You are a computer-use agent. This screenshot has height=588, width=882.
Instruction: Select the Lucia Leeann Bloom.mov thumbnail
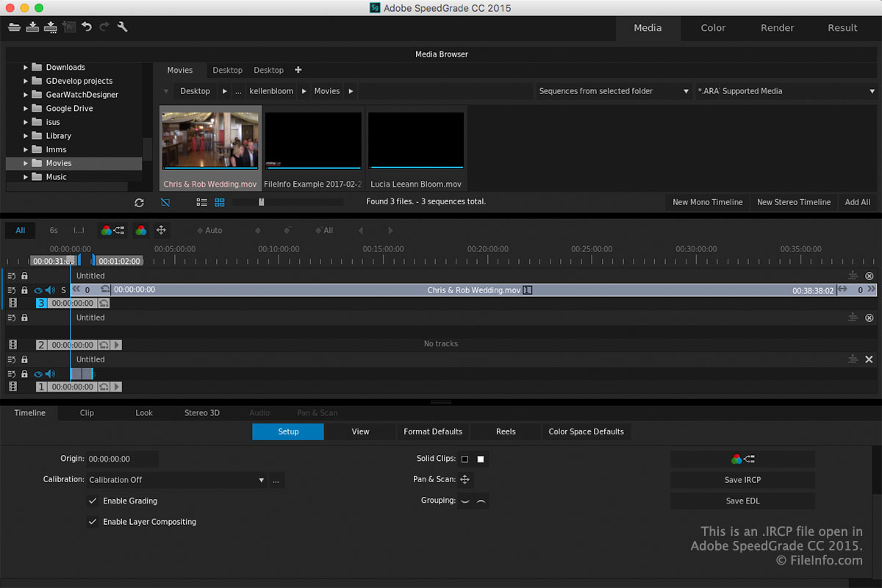pyautogui.click(x=416, y=148)
